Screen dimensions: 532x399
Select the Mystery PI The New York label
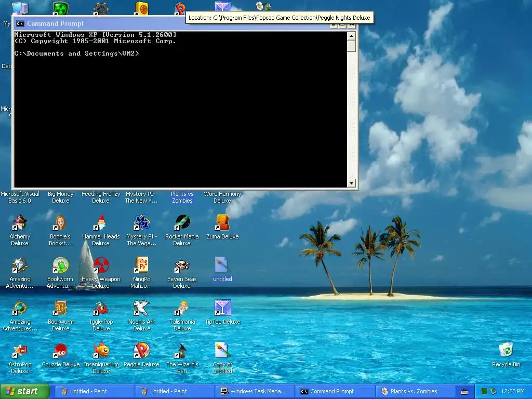tap(141, 197)
